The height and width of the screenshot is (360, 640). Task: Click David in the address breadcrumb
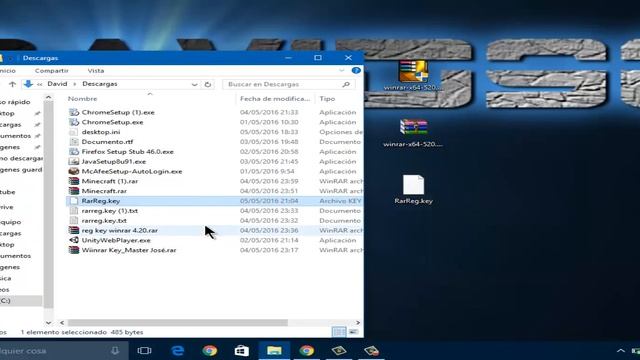[57, 84]
